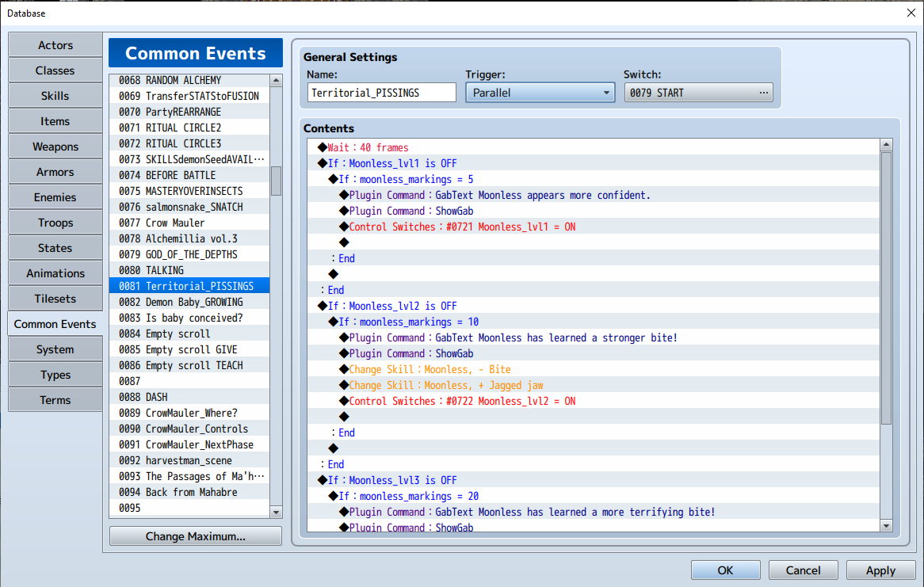Select event 0088 DASH
Image resolution: width=924 pixels, height=587 pixels.
pos(189,397)
